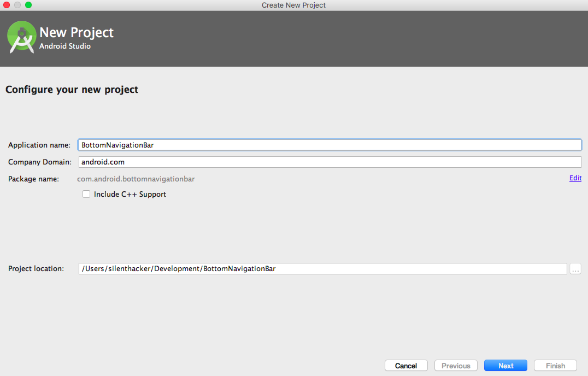Select the Project location path field
This screenshot has height=376, width=588.
(322, 269)
